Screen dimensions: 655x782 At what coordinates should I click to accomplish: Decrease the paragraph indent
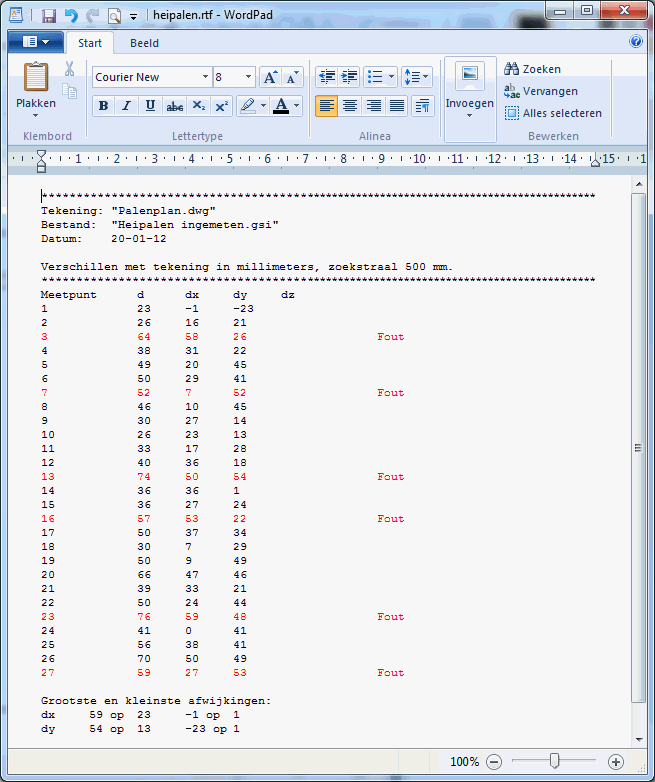click(x=327, y=77)
